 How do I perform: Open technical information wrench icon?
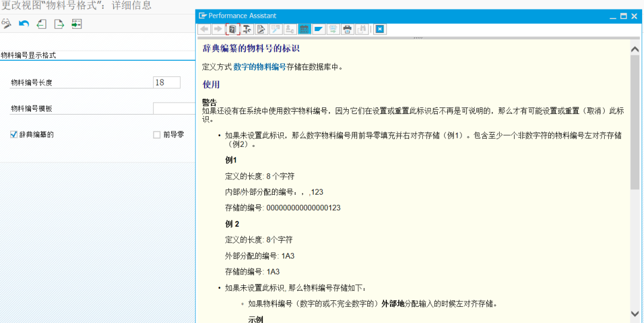(247, 29)
